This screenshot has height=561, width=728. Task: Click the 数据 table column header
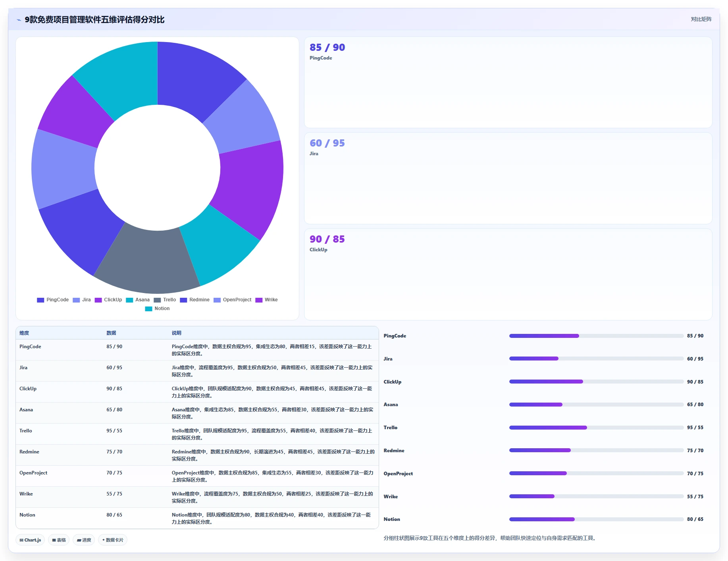point(111,333)
